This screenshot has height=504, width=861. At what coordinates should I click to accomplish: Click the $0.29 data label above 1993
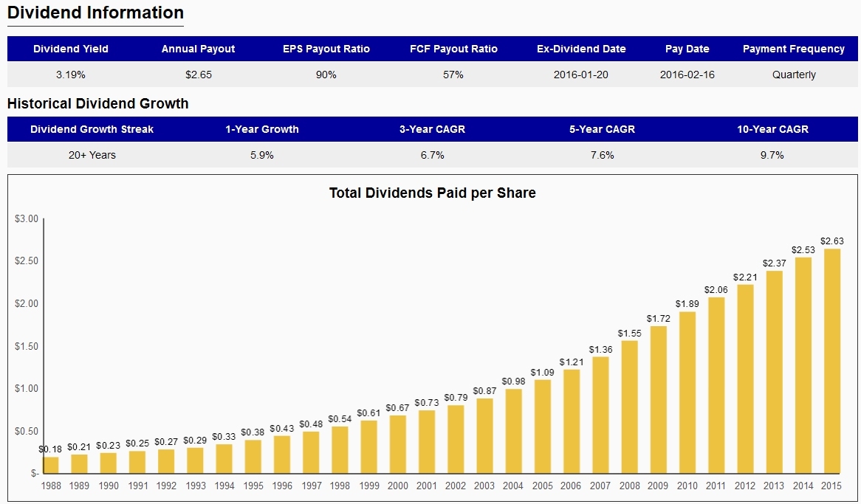pyautogui.click(x=196, y=441)
